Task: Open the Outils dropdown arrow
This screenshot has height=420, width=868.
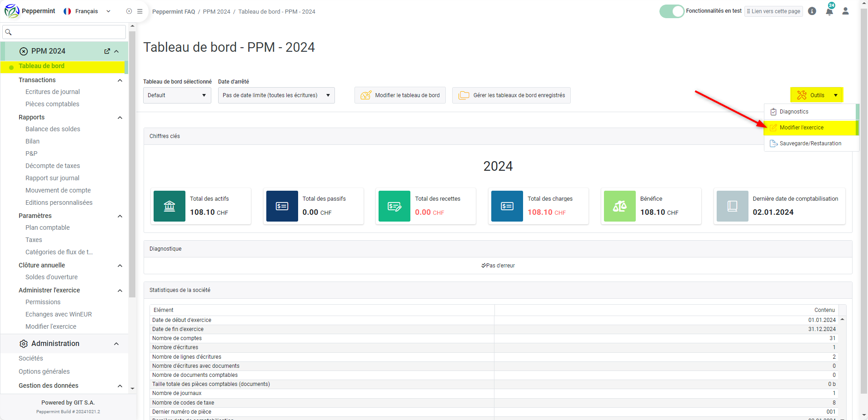Action: point(836,95)
